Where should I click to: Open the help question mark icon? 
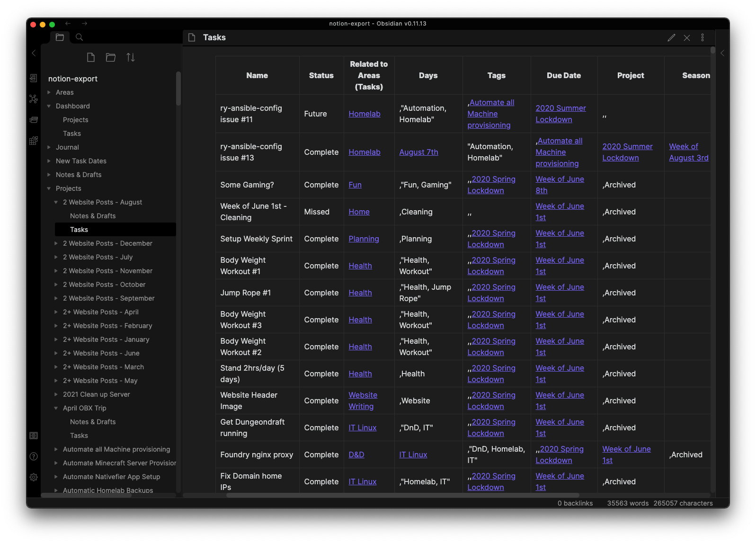[34, 456]
